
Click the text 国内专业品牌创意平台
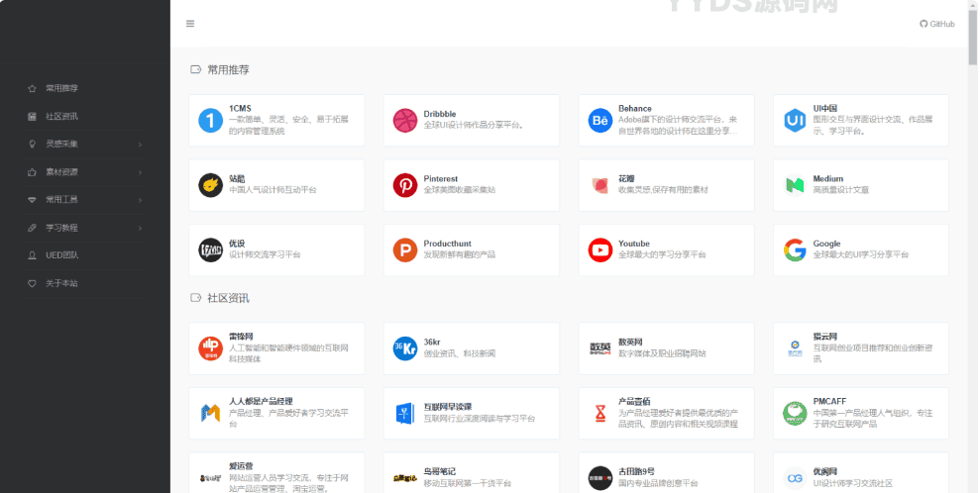(658, 484)
